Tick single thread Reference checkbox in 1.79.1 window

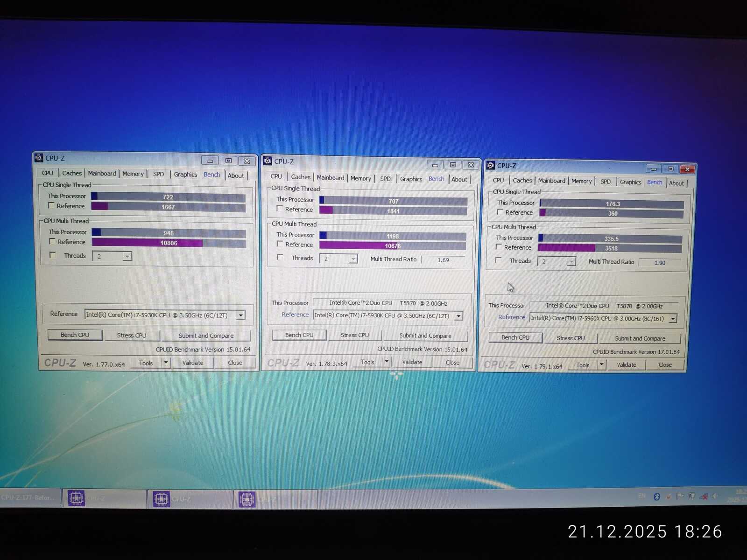click(500, 212)
